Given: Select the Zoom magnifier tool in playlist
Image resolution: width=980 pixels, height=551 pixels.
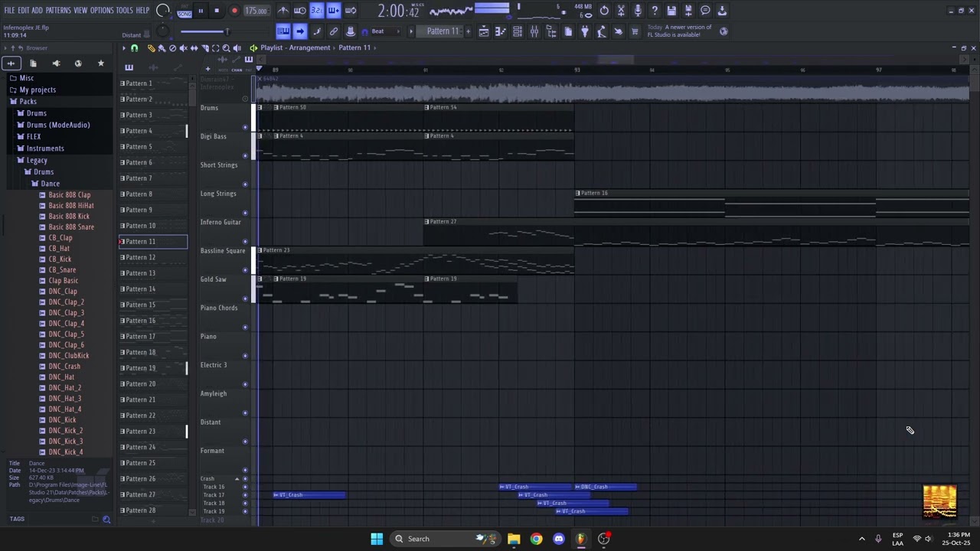Looking at the screenshot, I should pyautogui.click(x=227, y=47).
